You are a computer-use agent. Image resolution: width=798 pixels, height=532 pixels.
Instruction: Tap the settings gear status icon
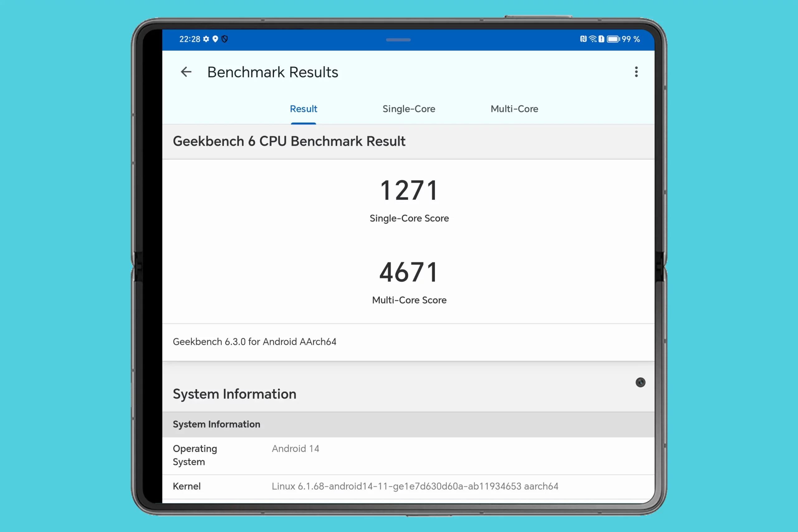coord(206,39)
